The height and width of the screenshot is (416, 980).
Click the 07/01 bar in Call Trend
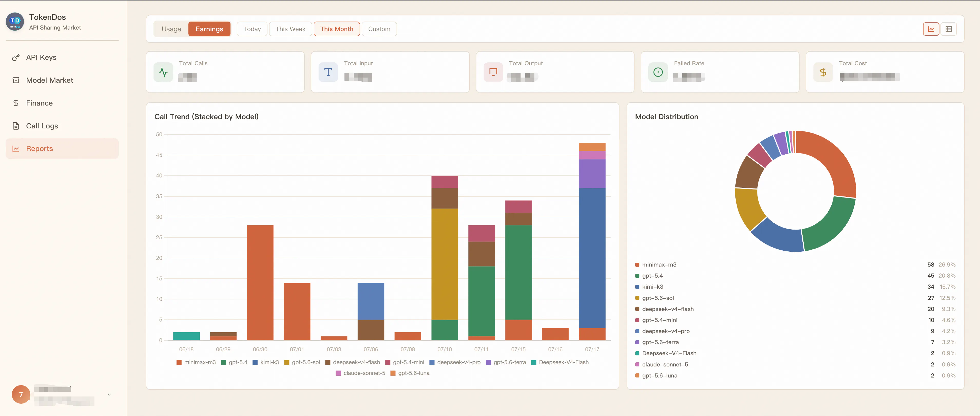coord(297,311)
